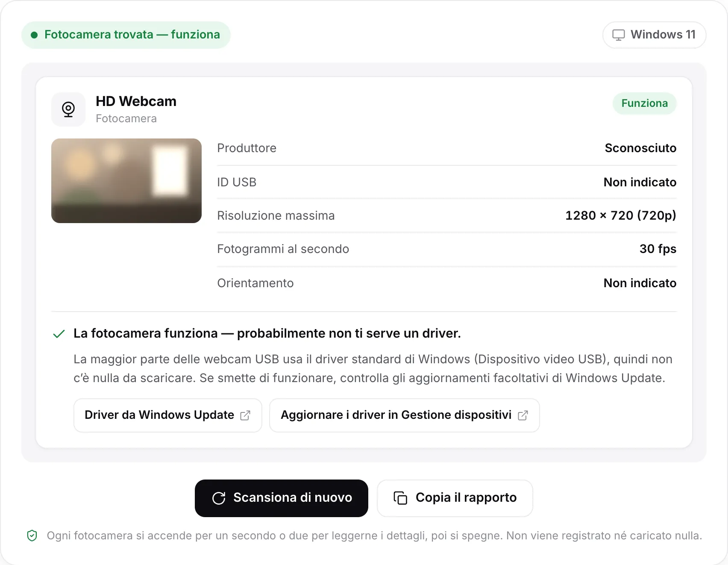Click the Sconosciuto manufacturer value

[640, 148]
